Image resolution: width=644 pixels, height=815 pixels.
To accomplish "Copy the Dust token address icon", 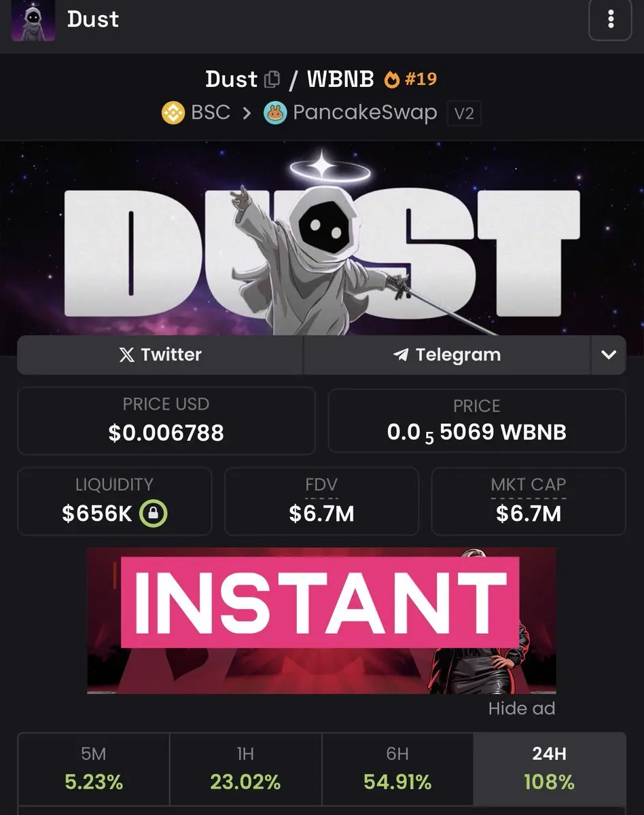I will (x=272, y=79).
